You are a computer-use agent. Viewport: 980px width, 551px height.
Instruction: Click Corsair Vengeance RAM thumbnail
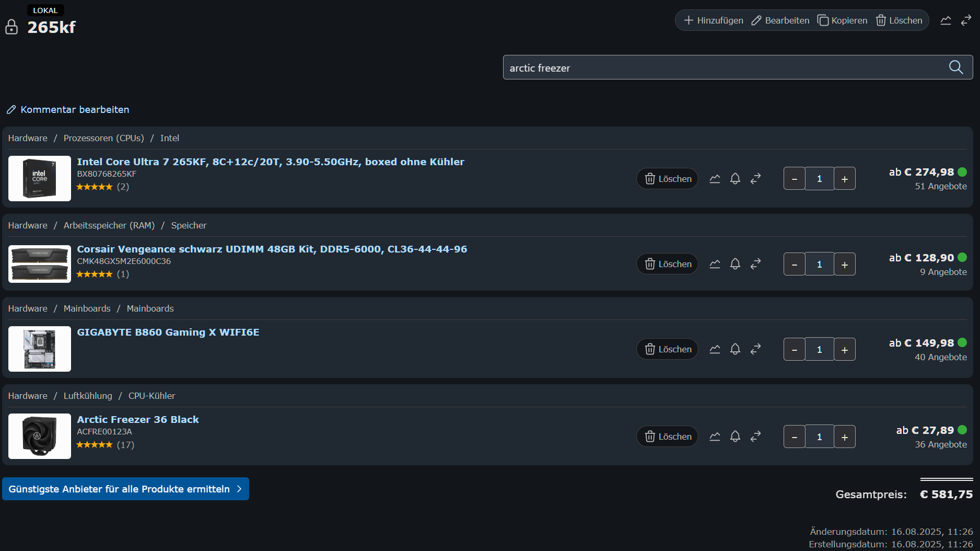(x=40, y=264)
